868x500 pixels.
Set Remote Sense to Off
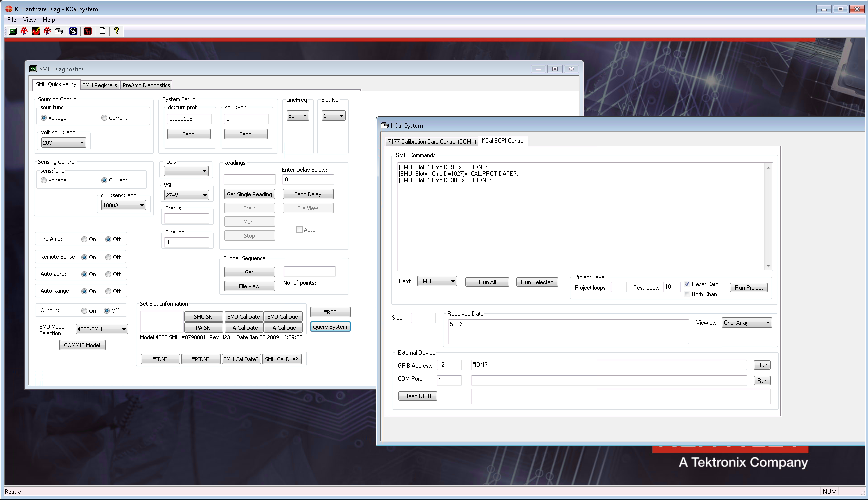108,257
